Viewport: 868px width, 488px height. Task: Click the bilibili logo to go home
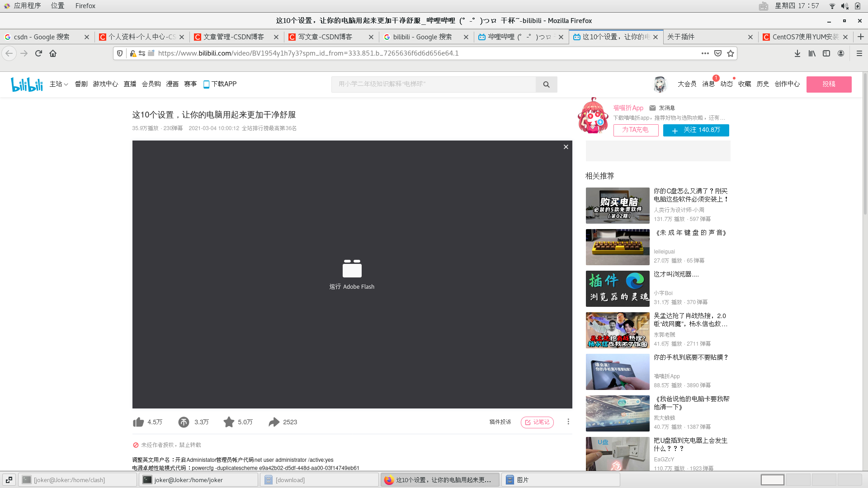[x=27, y=84]
